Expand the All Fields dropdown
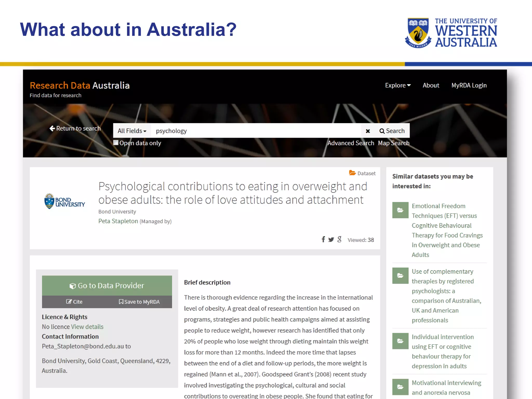Screen dimensions: 532x399 (132, 131)
